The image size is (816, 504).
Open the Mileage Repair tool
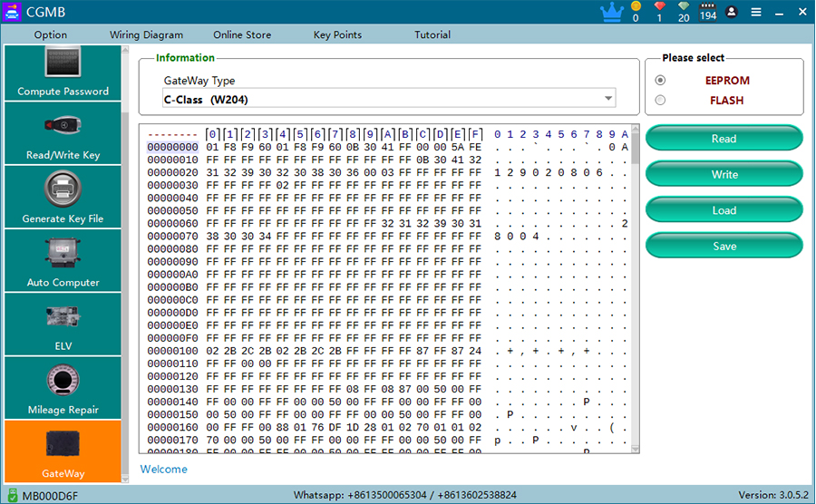coord(63,387)
